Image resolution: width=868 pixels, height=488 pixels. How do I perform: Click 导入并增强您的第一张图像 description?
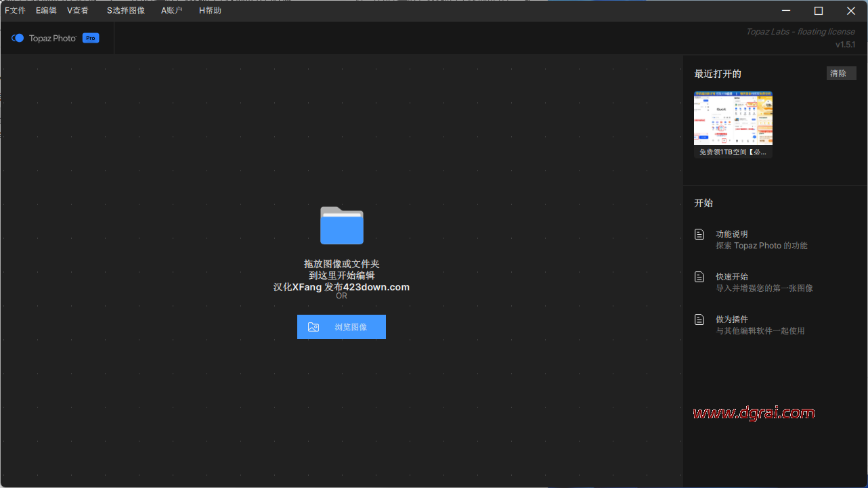coord(764,288)
